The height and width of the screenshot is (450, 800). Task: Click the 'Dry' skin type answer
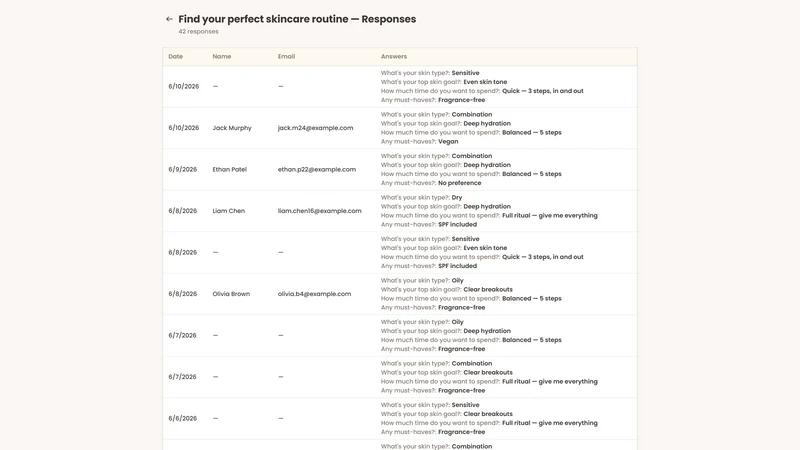click(457, 197)
